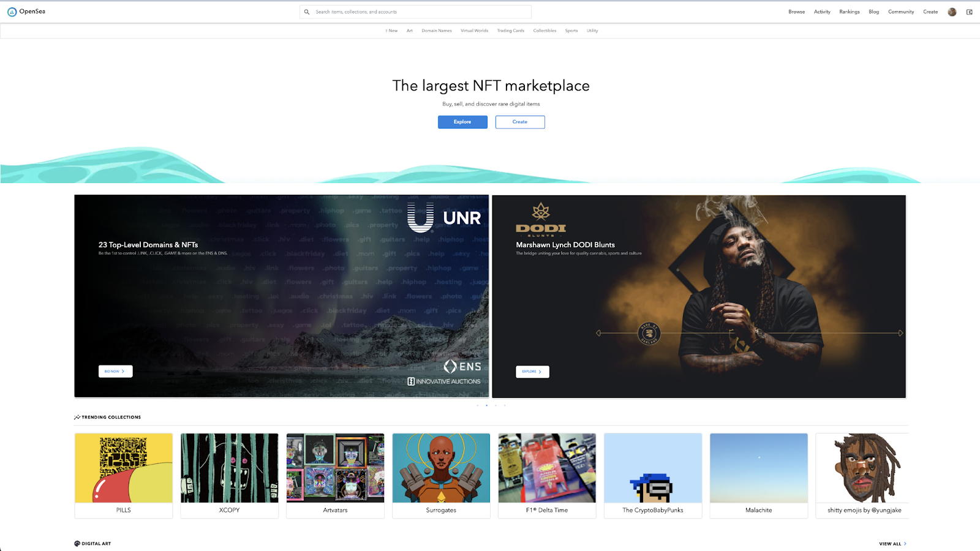Select the second (active) carousel dot
980x551 pixels.
click(x=487, y=405)
